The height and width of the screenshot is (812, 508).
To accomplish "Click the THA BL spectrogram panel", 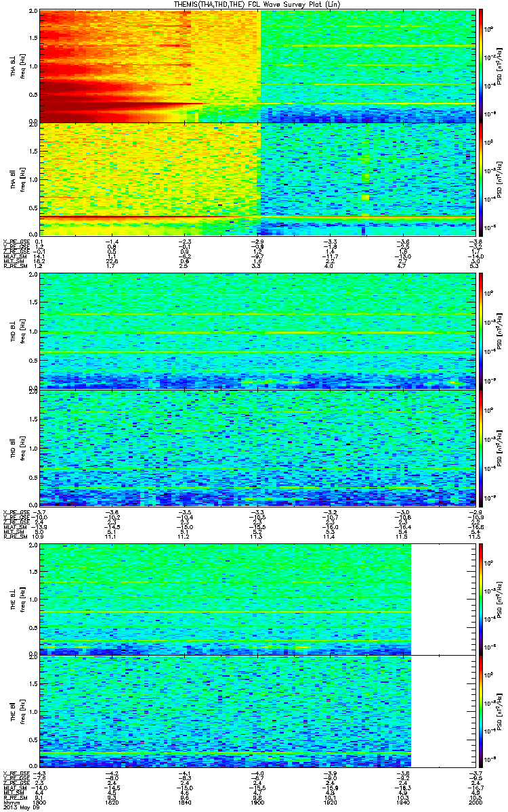I will [x=257, y=66].
